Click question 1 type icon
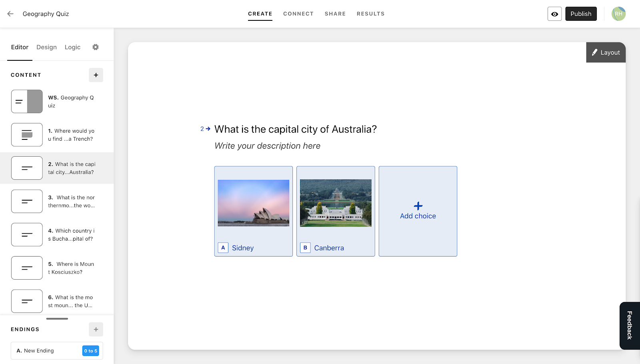 click(x=27, y=135)
